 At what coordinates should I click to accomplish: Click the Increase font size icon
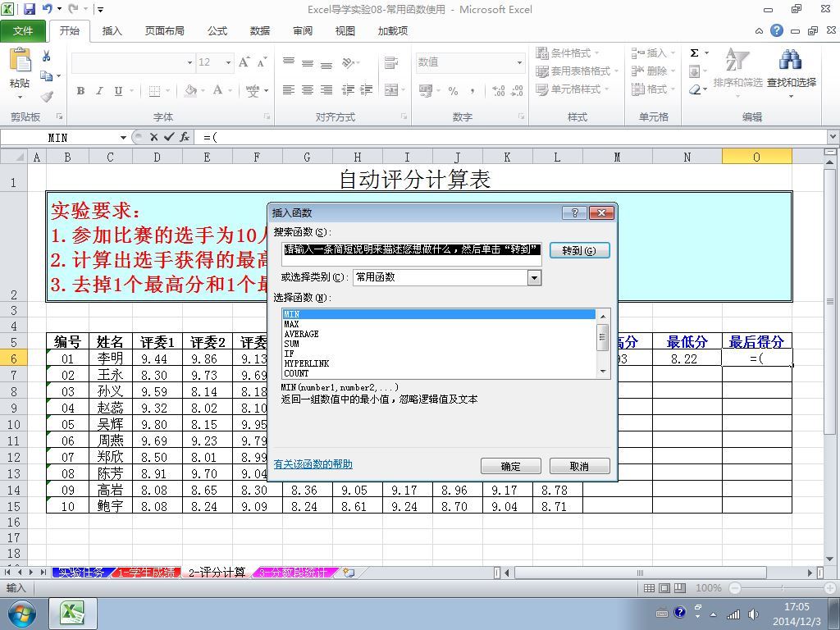coord(244,62)
